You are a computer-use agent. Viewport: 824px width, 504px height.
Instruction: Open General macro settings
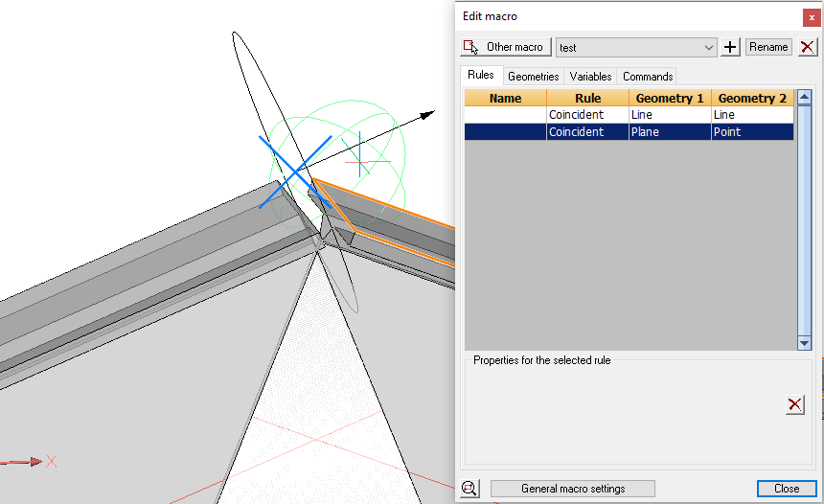click(572, 489)
